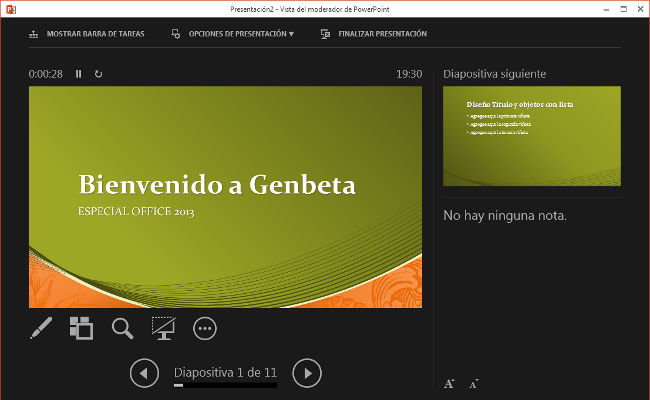Pause the presentation timer

[78, 74]
